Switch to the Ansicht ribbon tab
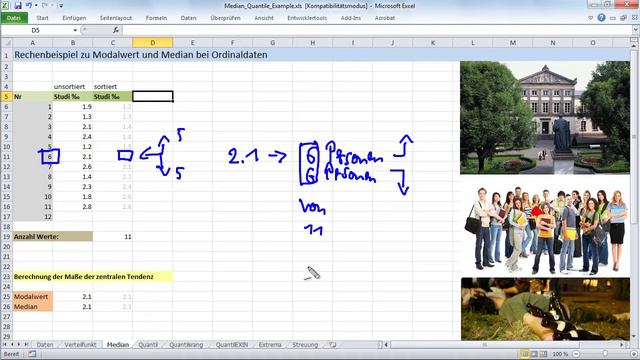 [x=264, y=18]
